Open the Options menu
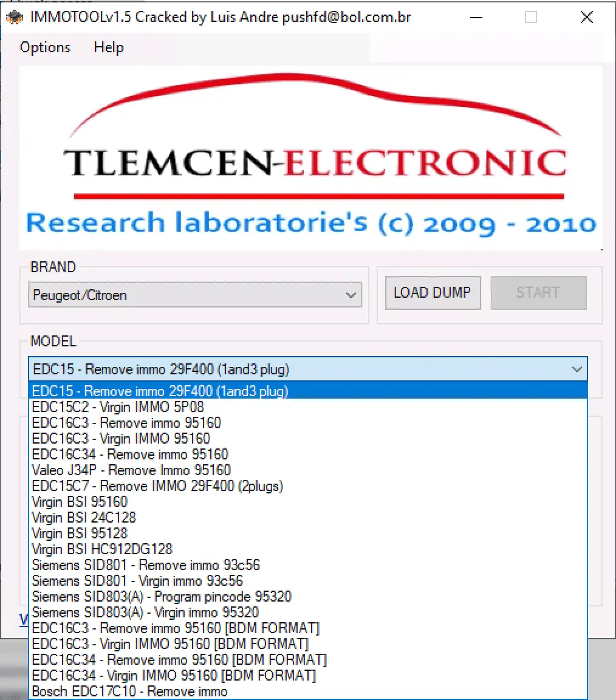 (x=45, y=47)
